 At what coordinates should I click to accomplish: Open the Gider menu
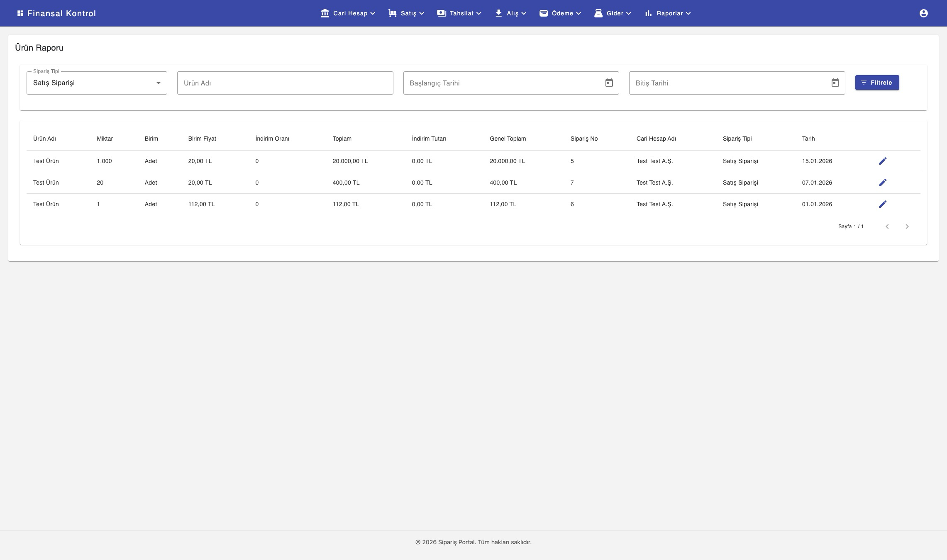pyautogui.click(x=613, y=13)
